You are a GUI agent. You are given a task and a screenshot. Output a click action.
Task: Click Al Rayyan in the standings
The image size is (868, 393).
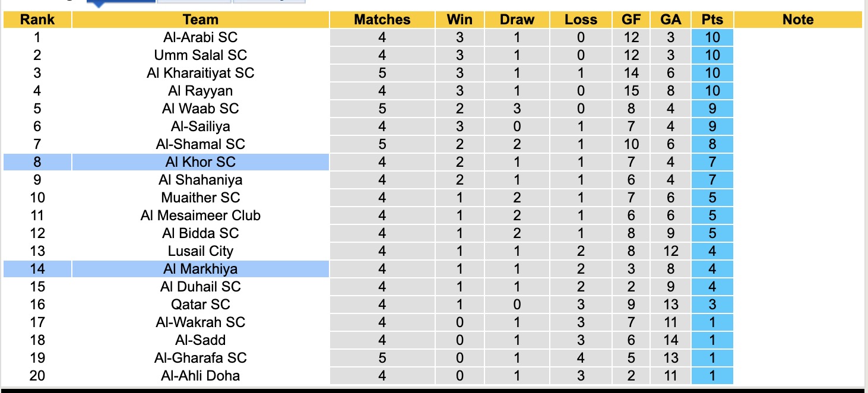[x=200, y=91]
